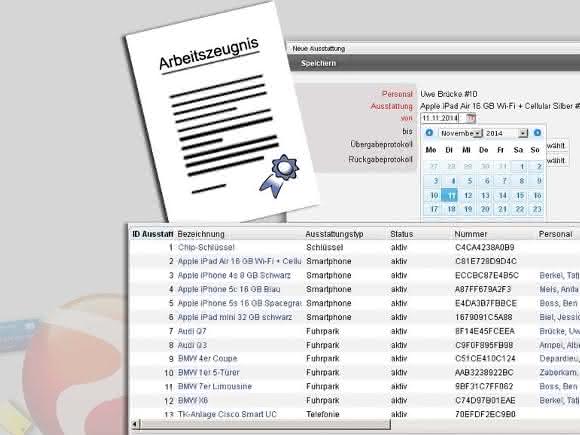Open the Chip-Schlüssel link

coord(206,247)
